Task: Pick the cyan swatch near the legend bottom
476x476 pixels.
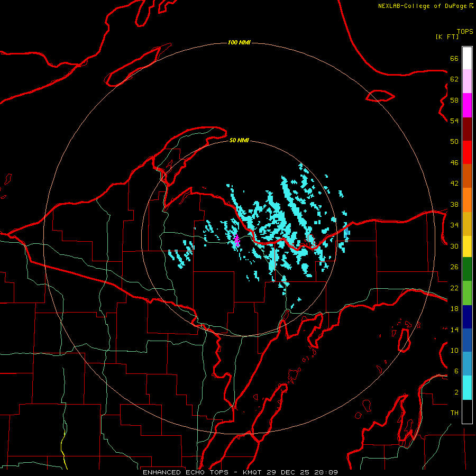Action: 467,388
